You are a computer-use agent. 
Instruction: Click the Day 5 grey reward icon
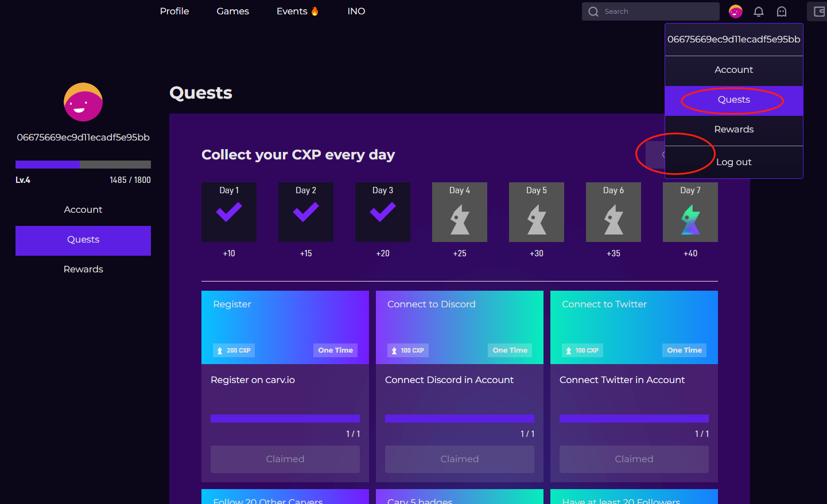click(x=537, y=220)
